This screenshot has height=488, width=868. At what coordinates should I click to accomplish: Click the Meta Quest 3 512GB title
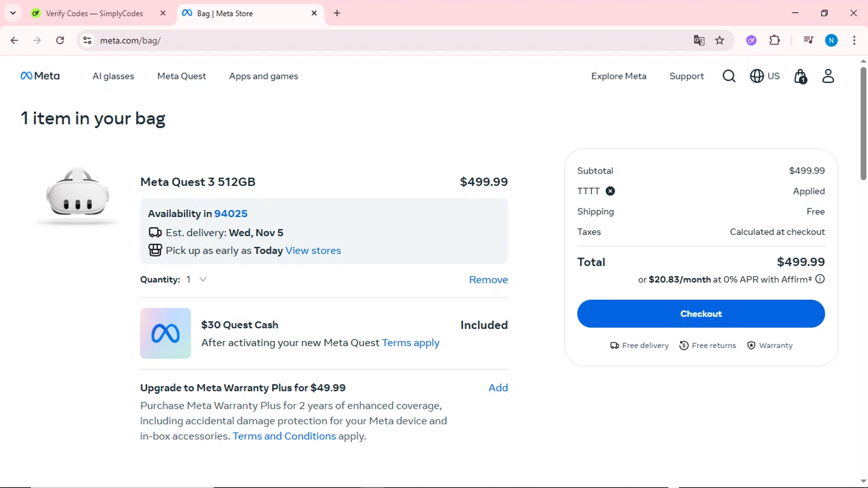tap(198, 182)
